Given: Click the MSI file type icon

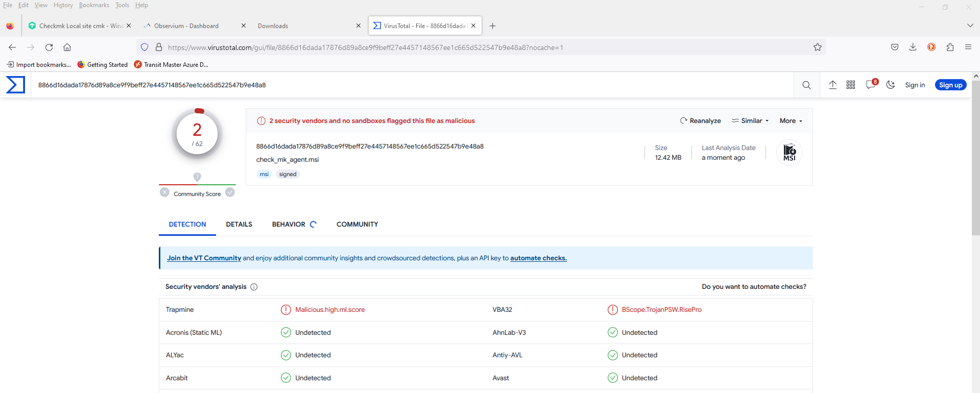Looking at the screenshot, I should (790, 153).
